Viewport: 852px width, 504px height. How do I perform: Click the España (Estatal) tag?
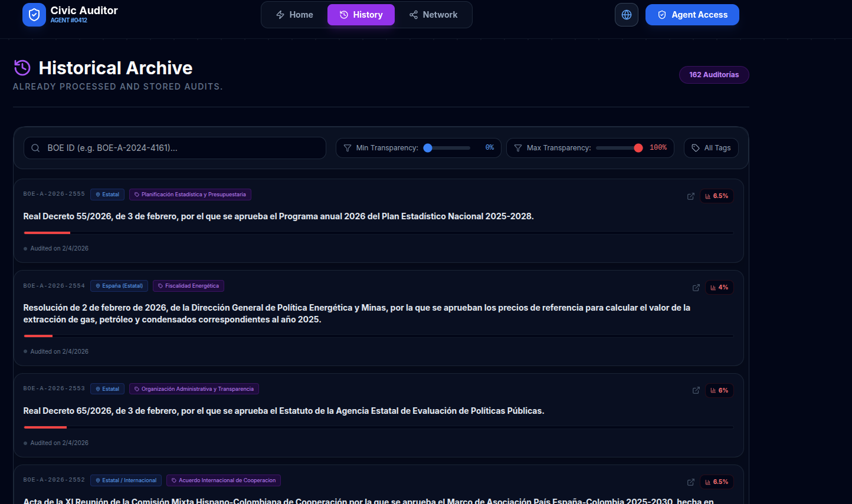119,286
